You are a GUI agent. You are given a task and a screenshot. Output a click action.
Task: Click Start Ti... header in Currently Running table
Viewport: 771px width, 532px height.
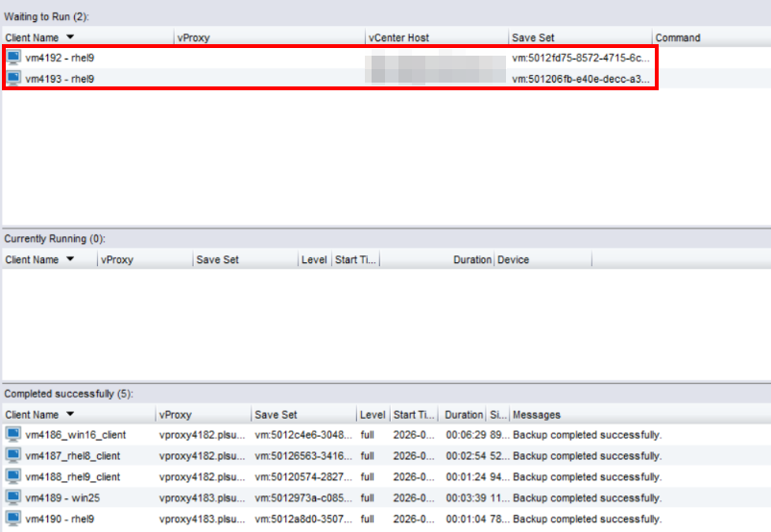(x=355, y=259)
